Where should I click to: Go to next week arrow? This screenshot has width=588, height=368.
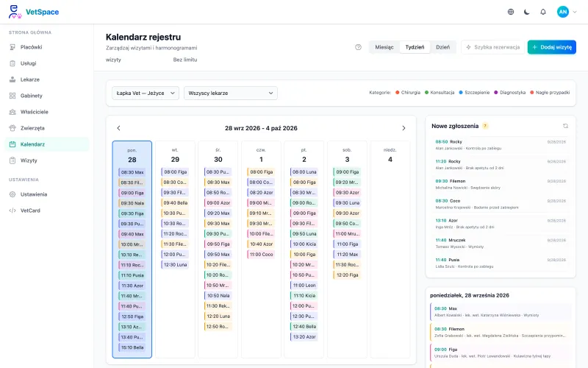pyautogui.click(x=404, y=128)
